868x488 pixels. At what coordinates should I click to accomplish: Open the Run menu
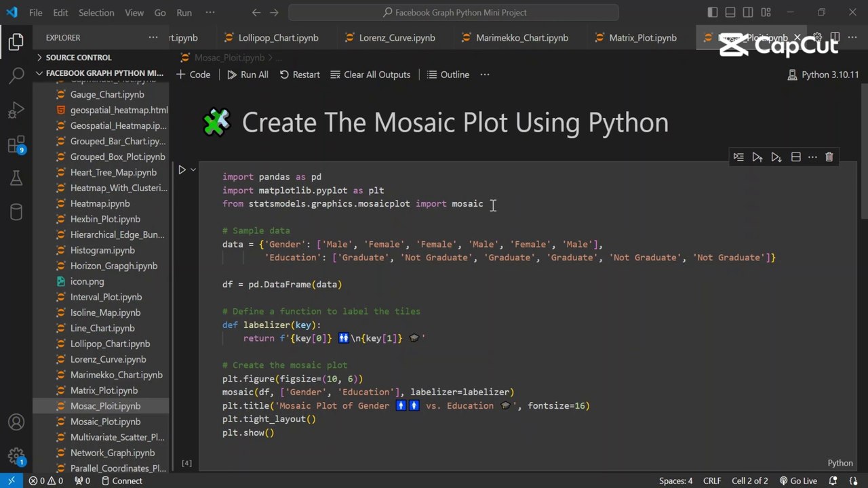click(x=184, y=12)
